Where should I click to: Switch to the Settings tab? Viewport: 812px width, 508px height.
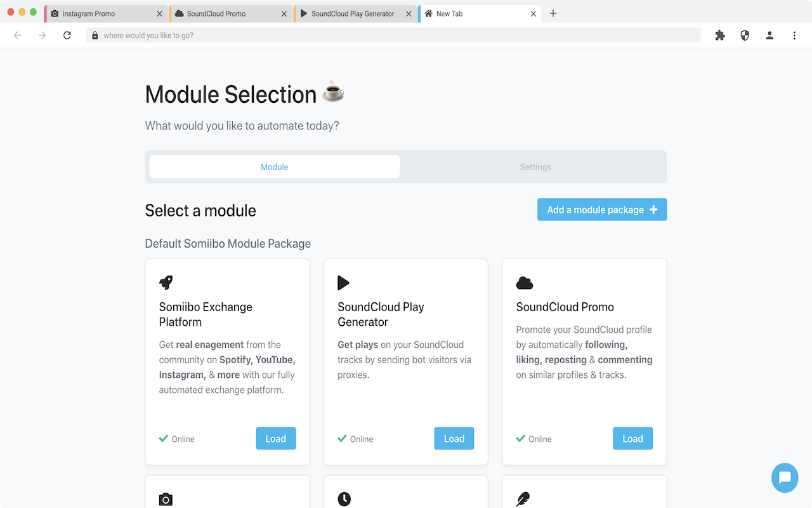click(535, 167)
